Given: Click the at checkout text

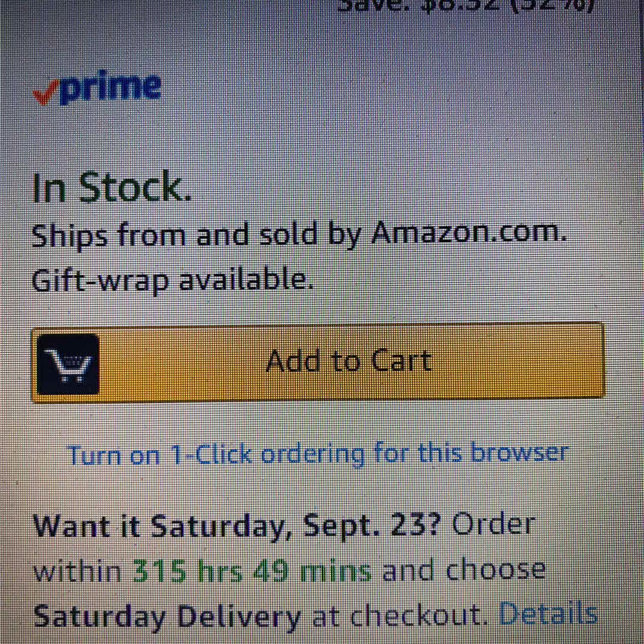Looking at the screenshot, I should point(399,615).
